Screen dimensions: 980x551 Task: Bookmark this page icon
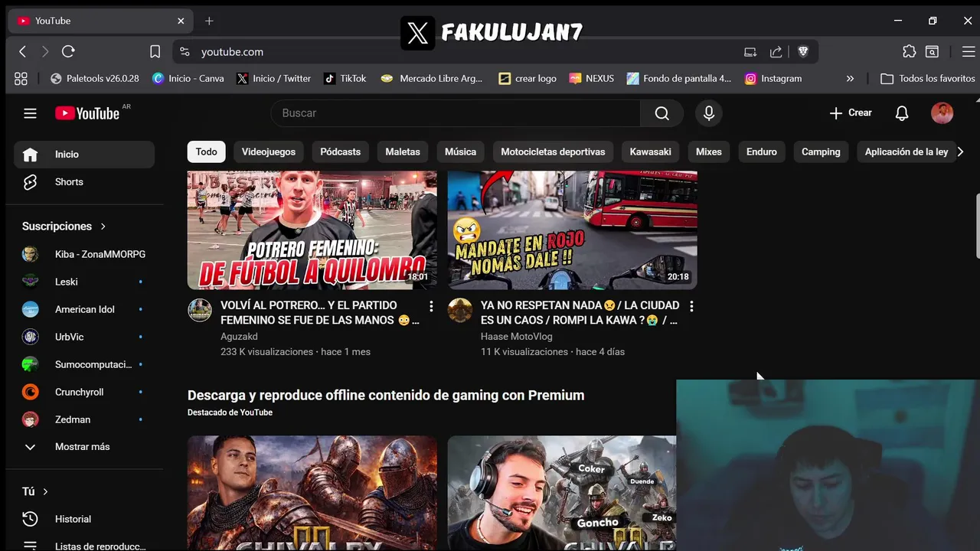click(x=155, y=52)
